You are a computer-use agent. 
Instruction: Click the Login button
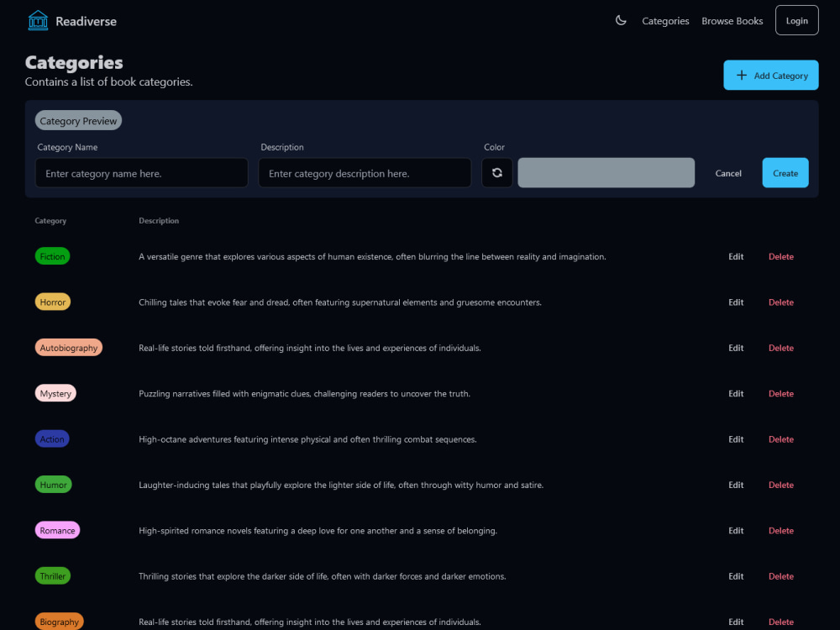point(796,19)
